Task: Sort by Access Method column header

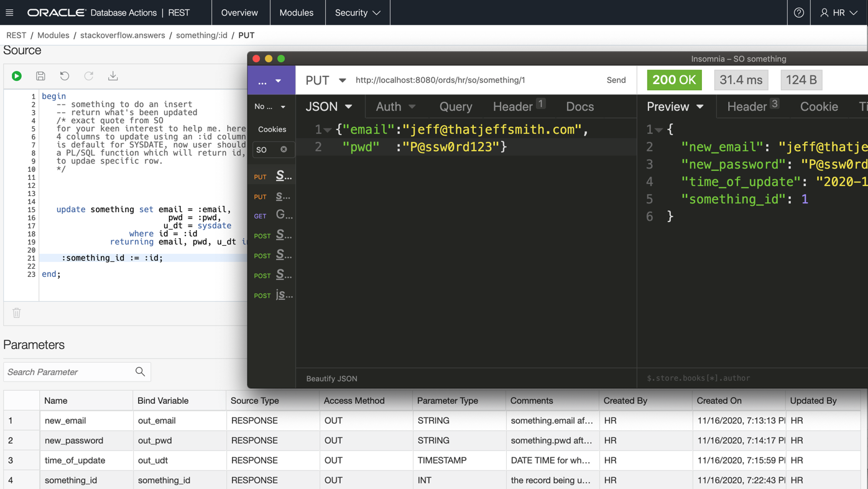Action: point(366,401)
